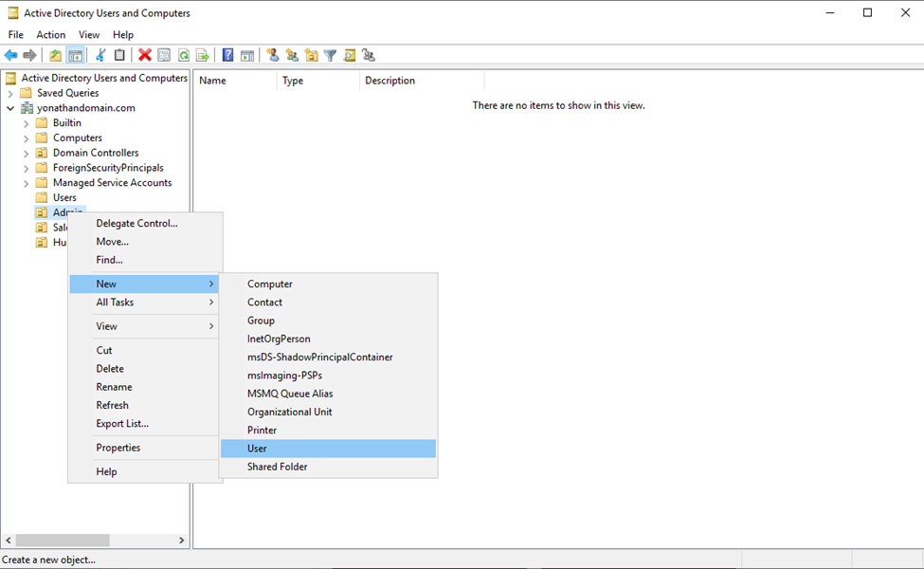Choose Move... from context menu

144,241
